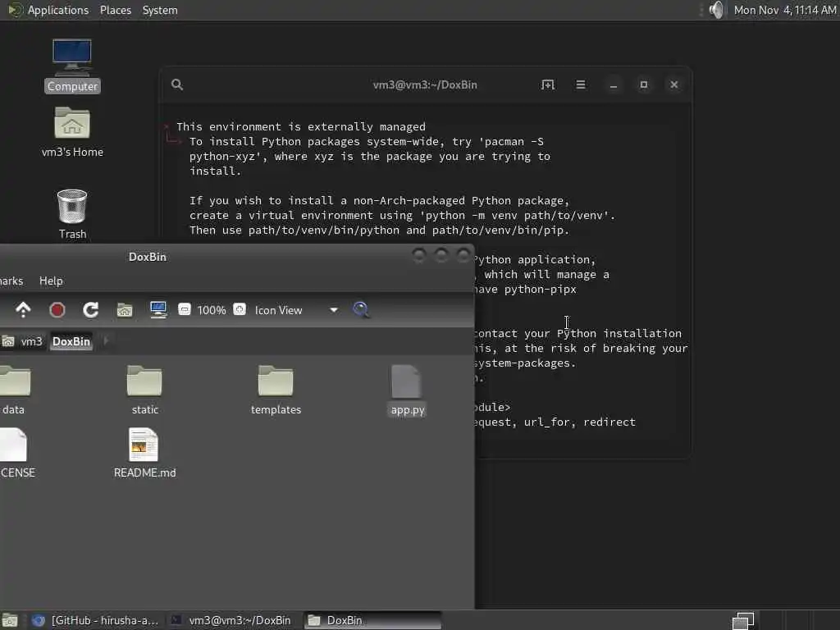This screenshot has height=630, width=840.
Task: Open the Bookmarks menu in file manager
Action: (x=11, y=281)
